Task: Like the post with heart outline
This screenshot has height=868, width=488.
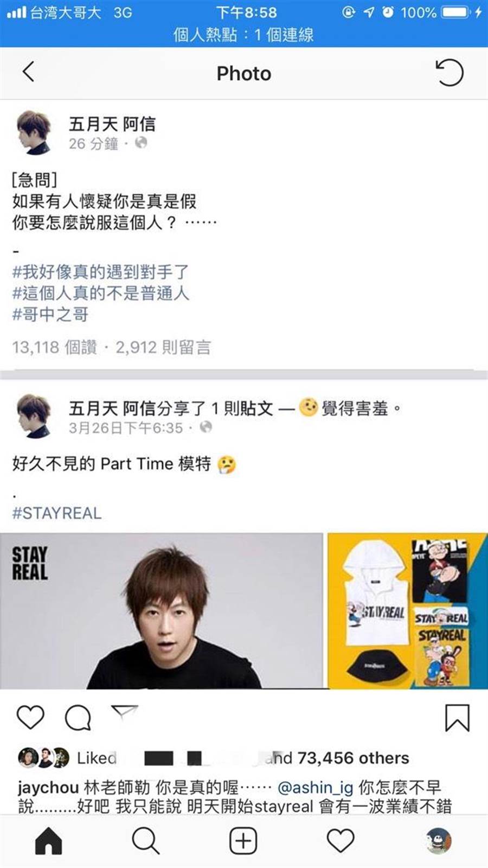Action: 30,717
